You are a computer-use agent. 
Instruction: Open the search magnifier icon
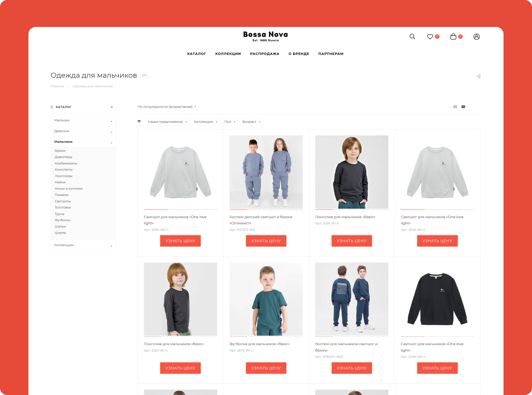(412, 36)
